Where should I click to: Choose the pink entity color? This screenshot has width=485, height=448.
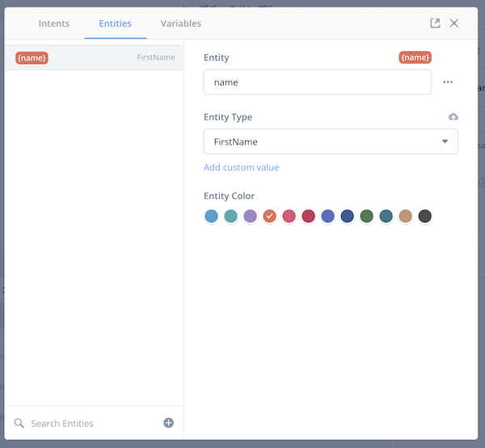pyautogui.click(x=289, y=216)
